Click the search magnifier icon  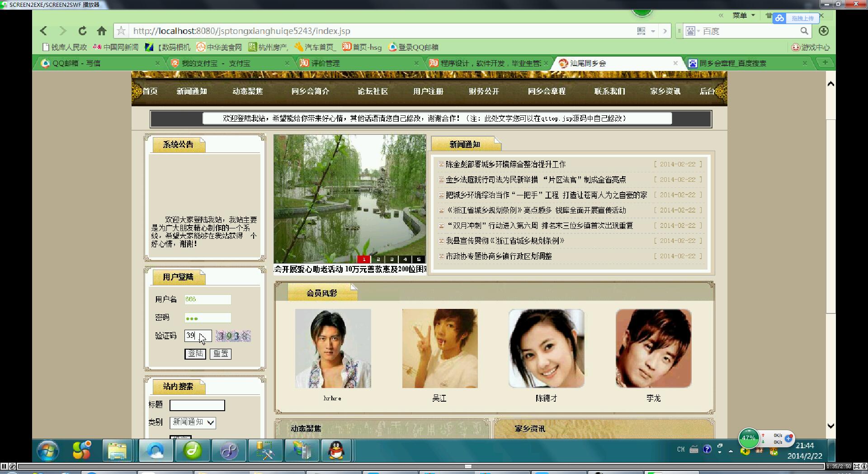coord(804,31)
